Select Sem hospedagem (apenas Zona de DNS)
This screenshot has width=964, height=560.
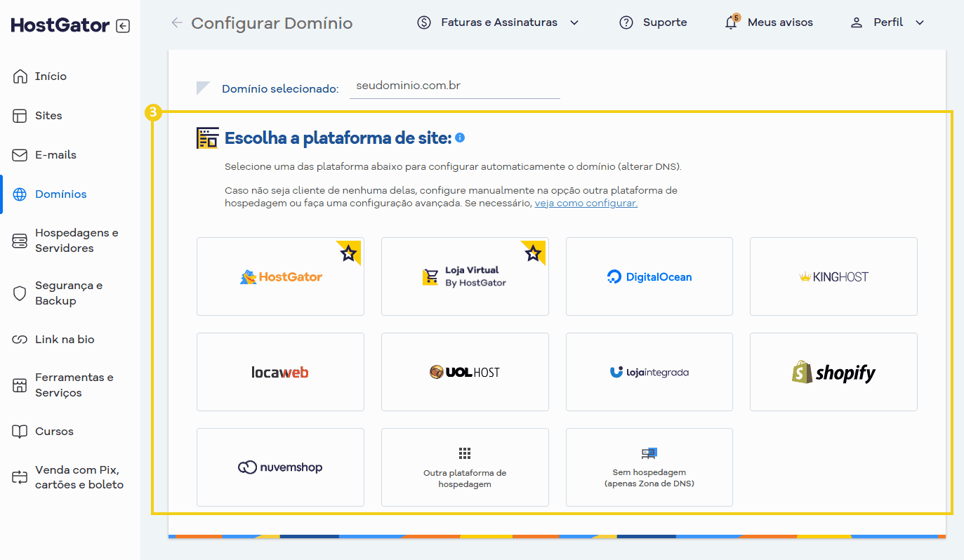pos(649,467)
